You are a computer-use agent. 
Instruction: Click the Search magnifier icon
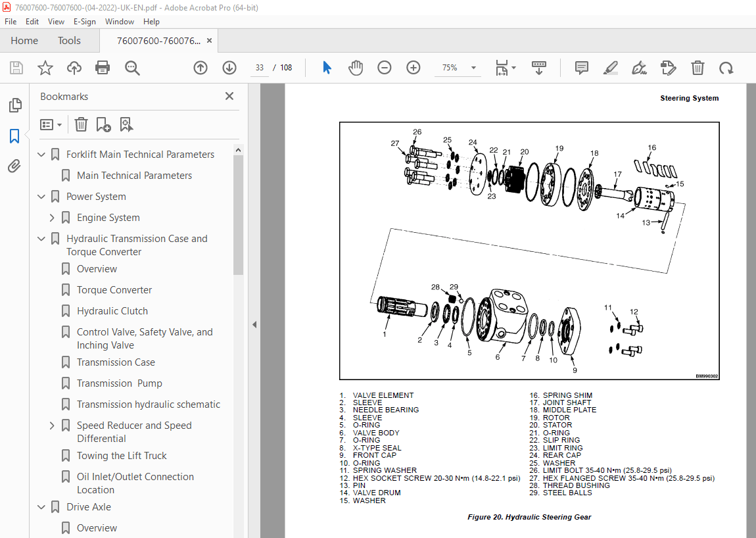point(131,67)
